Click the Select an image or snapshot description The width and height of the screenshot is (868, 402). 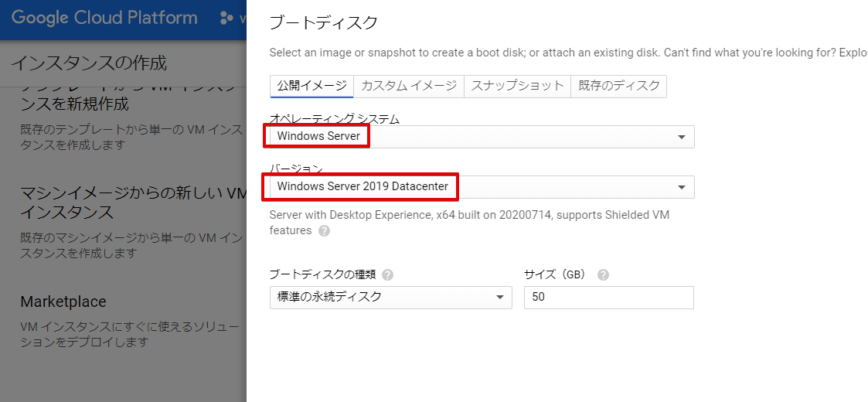pyautogui.click(x=569, y=53)
